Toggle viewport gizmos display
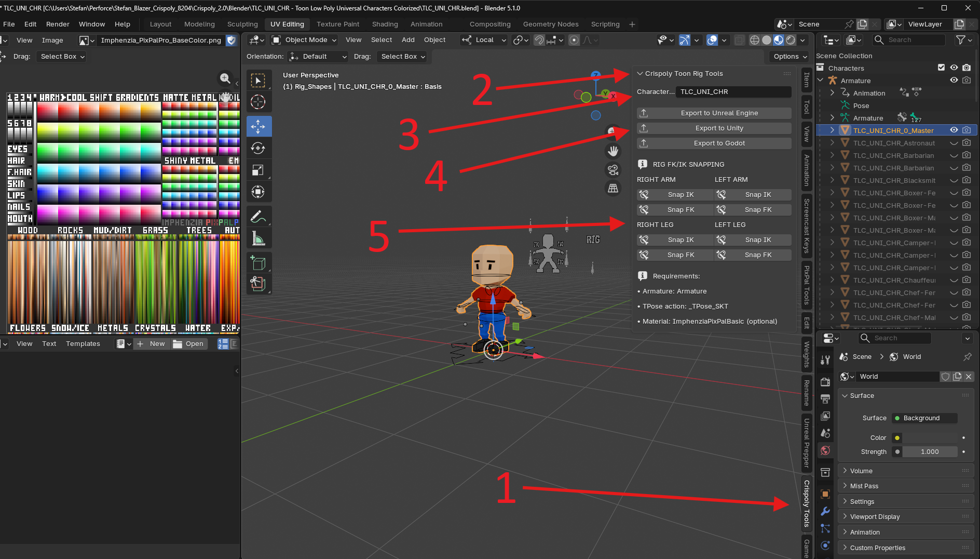Image resolution: width=980 pixels, height=559 pixels. point(685,40)
